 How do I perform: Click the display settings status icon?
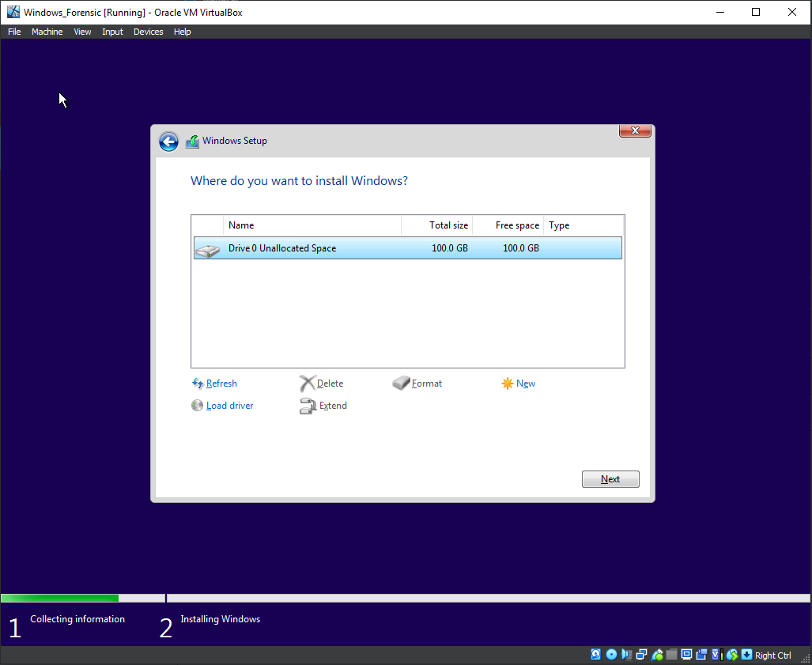tap(686, 655)
